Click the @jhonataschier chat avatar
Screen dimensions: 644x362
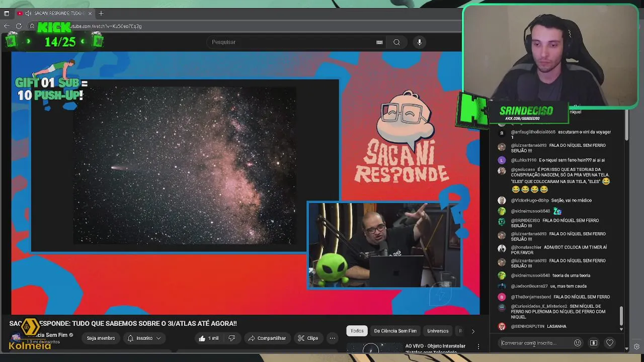coord(502,248)
